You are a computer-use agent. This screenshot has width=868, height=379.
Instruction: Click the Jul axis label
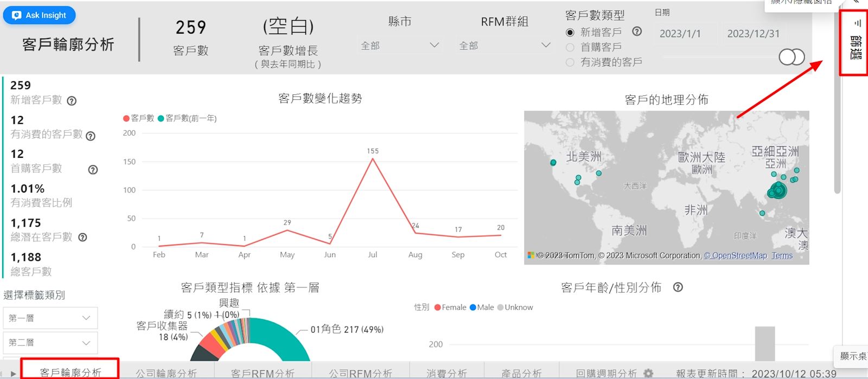pos(372,255)
